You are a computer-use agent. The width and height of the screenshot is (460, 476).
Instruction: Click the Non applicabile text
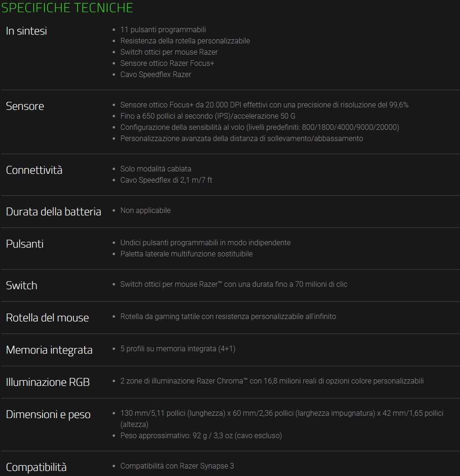[145, 210]
